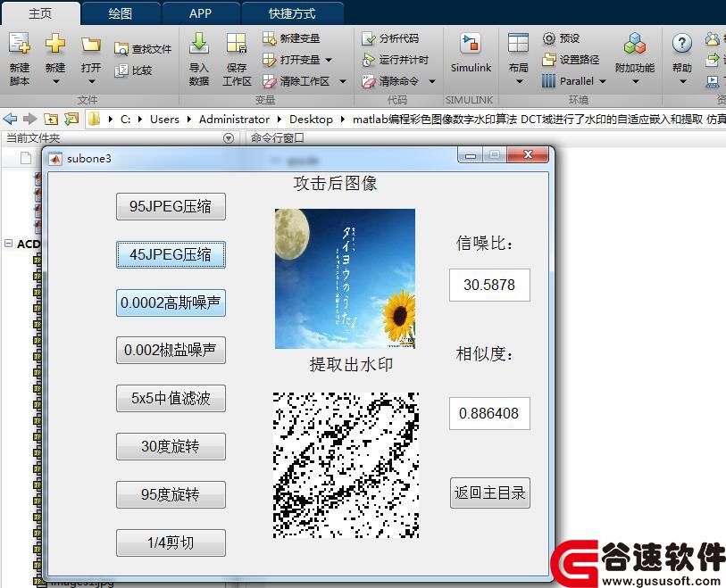The height and width of the screenshot is (588, 726).
Task: Click the browse for folder icon
Action: point(71,119)
